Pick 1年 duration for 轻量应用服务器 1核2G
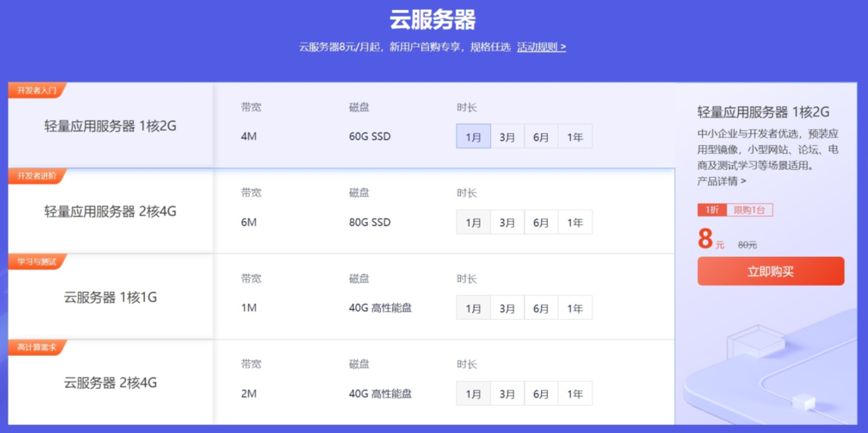 tap(575, 137)
